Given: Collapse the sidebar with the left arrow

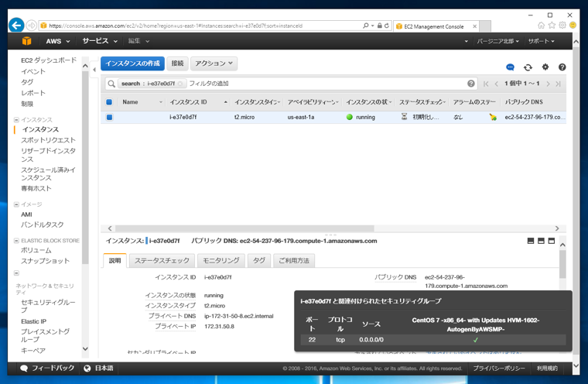Looking at the screenshot, I should (94, 70).
